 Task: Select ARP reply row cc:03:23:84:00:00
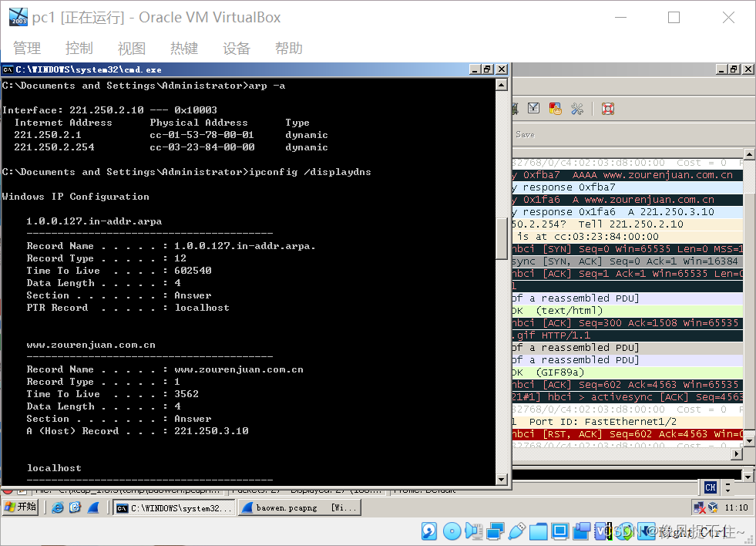(627, 236)
